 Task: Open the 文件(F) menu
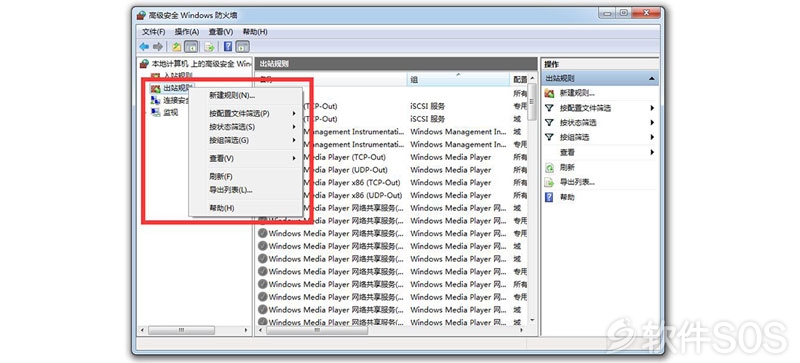(x=154, y=32)
